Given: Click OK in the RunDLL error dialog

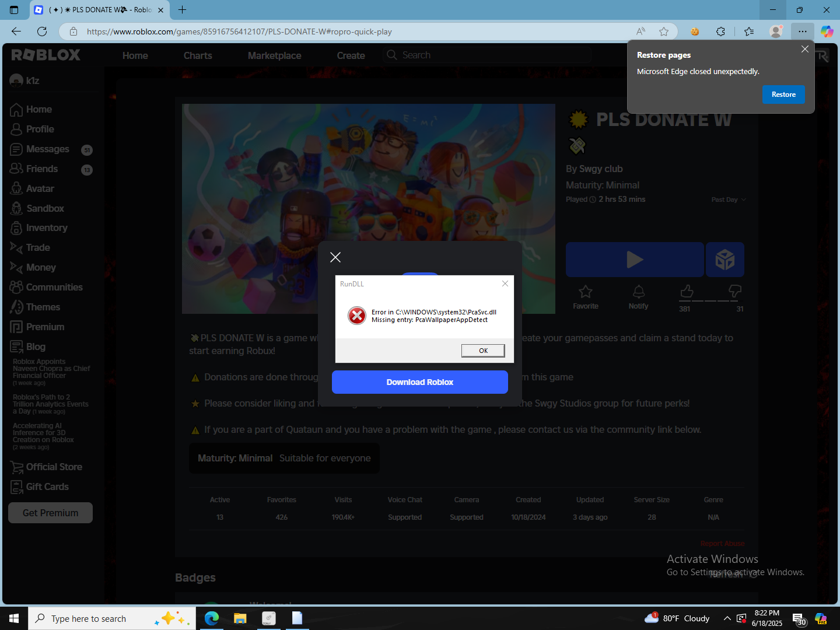Looking at the screenshot, I should pyautogui.click(x=483, y=351).
